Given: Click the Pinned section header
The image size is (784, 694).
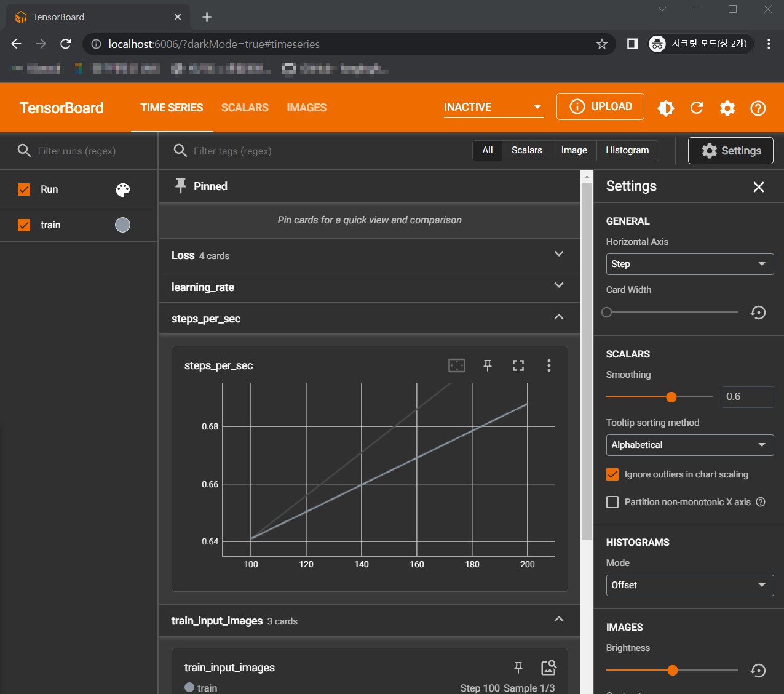Looking at the screenshot, I should click(x=370, y=186).
